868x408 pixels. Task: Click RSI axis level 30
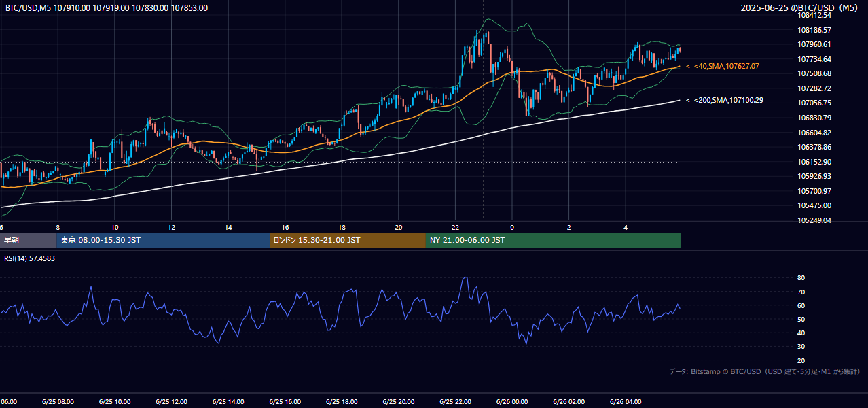point(801,346)
